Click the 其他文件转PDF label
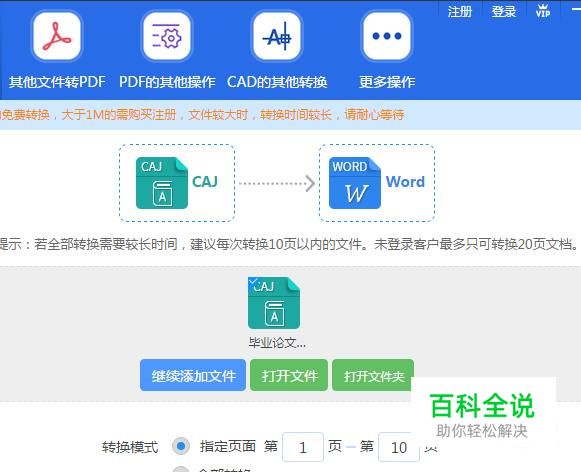 (x=57, y=82)
